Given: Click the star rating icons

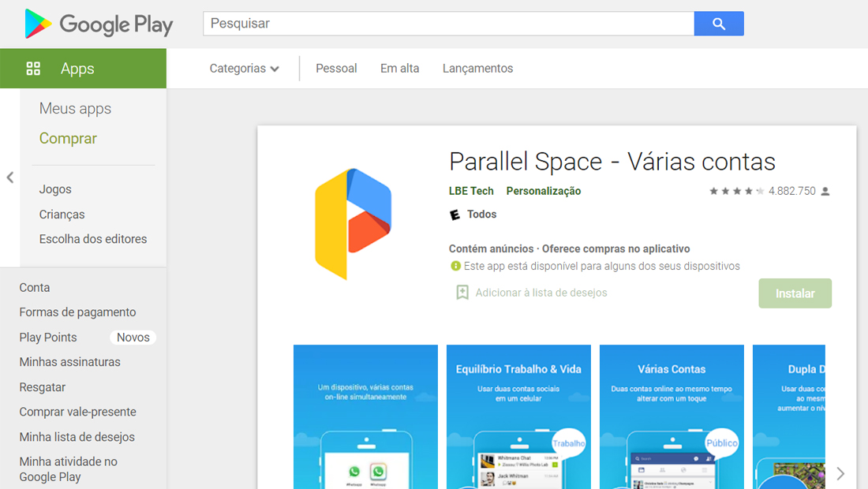Looking at the screenshot, I should (x=736, y=192).
